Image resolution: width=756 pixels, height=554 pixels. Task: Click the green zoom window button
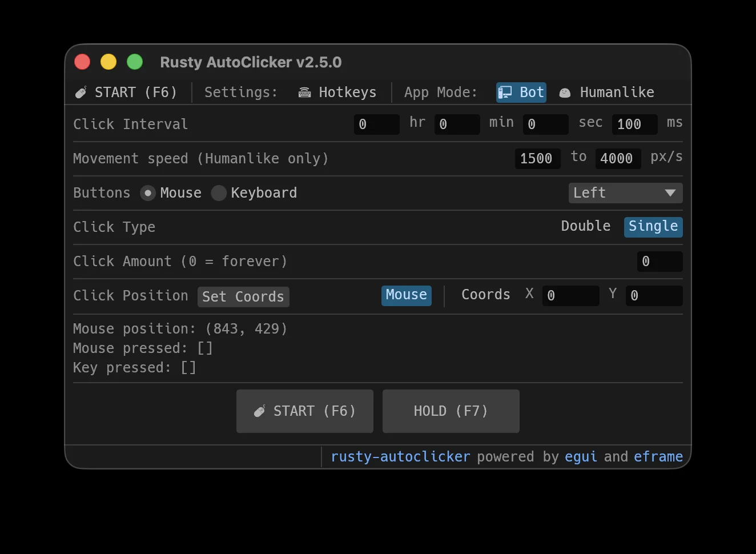click(135, 62)
